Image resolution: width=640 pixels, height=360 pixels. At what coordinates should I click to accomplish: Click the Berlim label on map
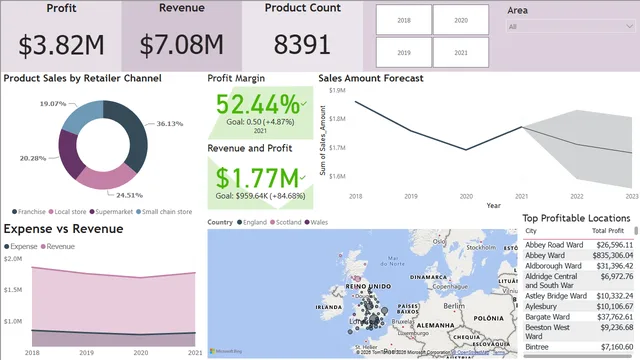click(x=454, y=306)
